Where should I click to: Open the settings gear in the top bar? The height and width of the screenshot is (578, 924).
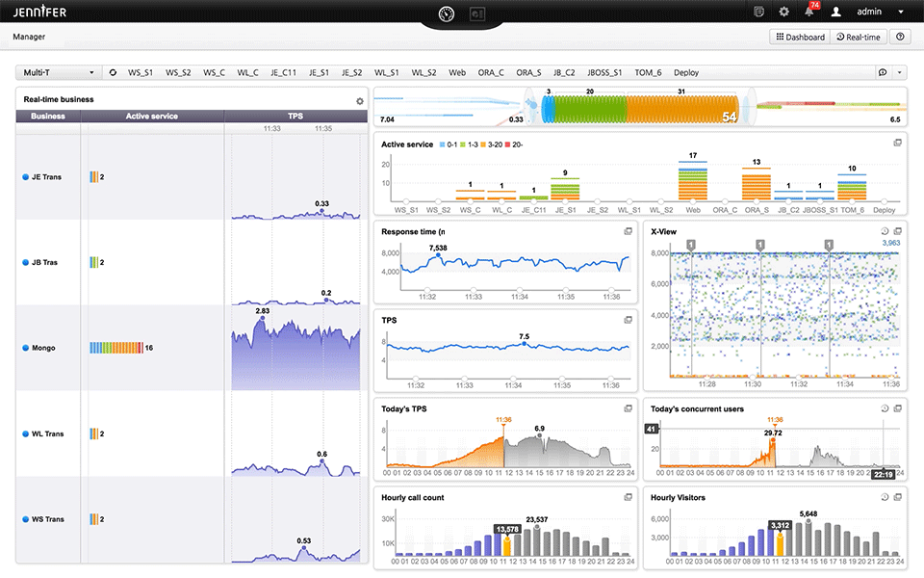point(783,11)
